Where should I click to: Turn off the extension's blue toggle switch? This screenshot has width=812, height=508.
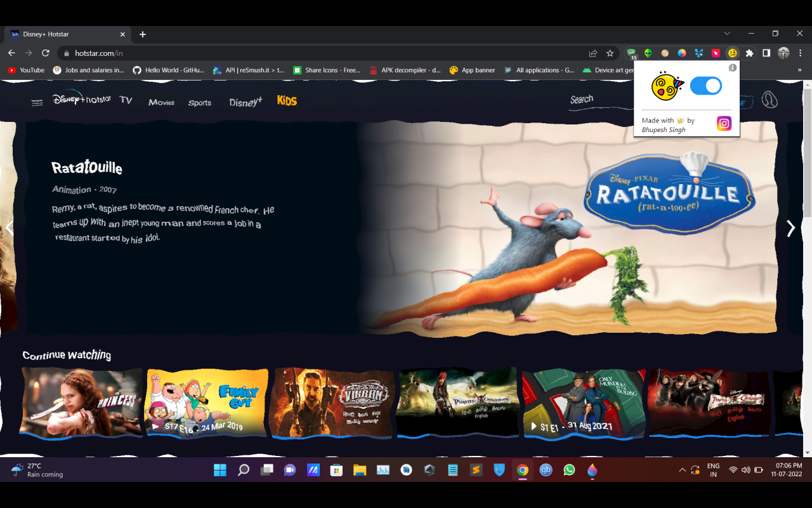point(705,86)
